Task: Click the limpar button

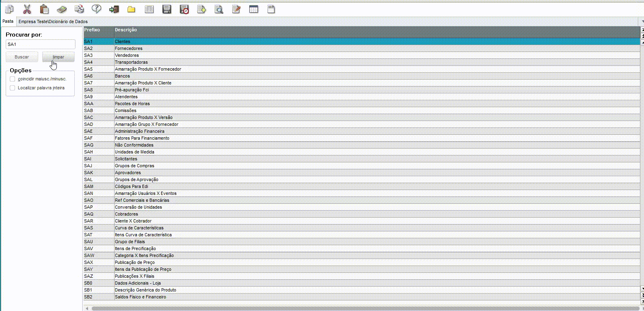Action: coord(58,57)
